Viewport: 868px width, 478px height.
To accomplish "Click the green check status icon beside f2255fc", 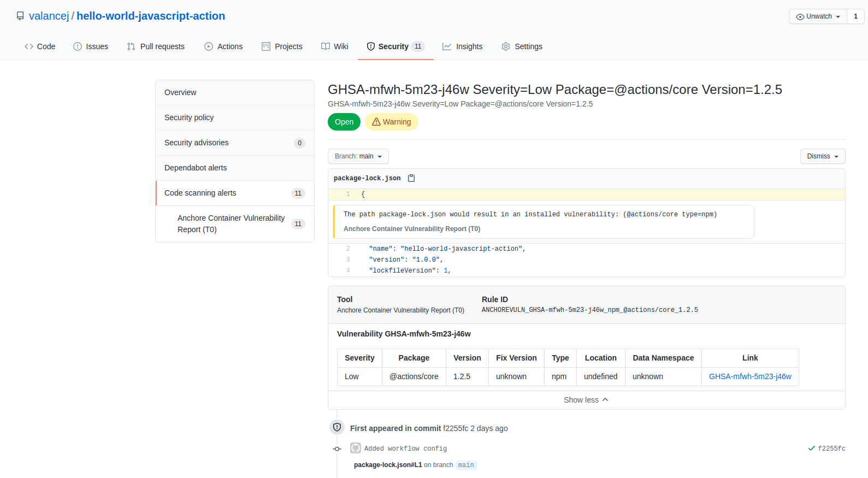I will click(811, 449).
